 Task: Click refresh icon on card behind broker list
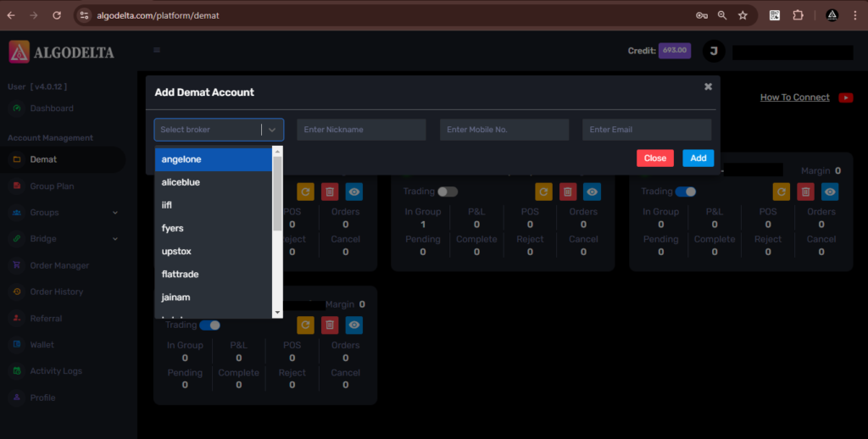(305, 192)
